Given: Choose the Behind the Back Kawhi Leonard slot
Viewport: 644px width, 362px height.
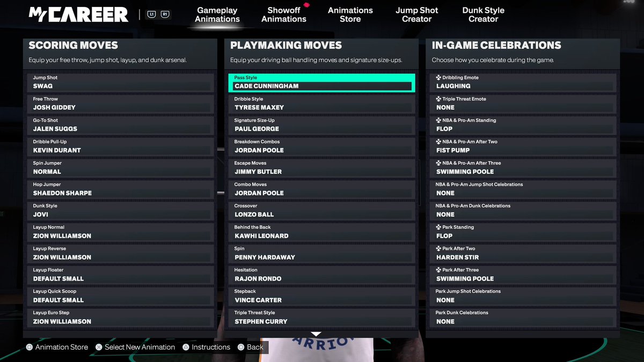Looking at the screenshot, I should coord(322,233).
